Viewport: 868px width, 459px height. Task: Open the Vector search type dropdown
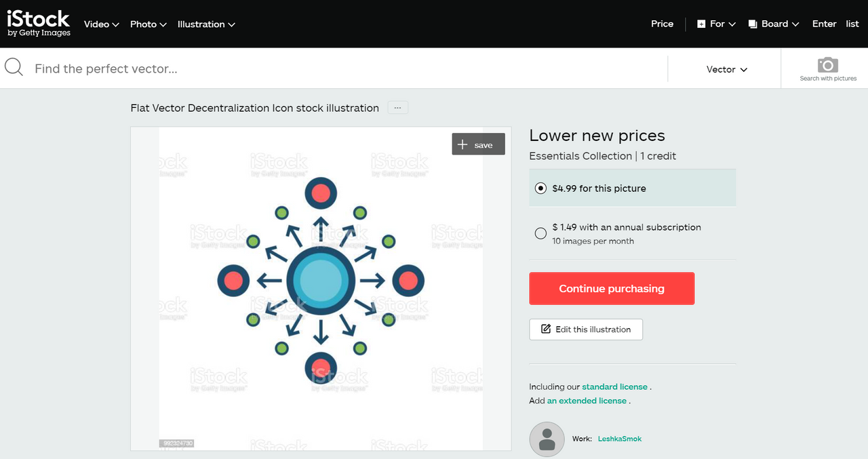(x=726, y=69)
